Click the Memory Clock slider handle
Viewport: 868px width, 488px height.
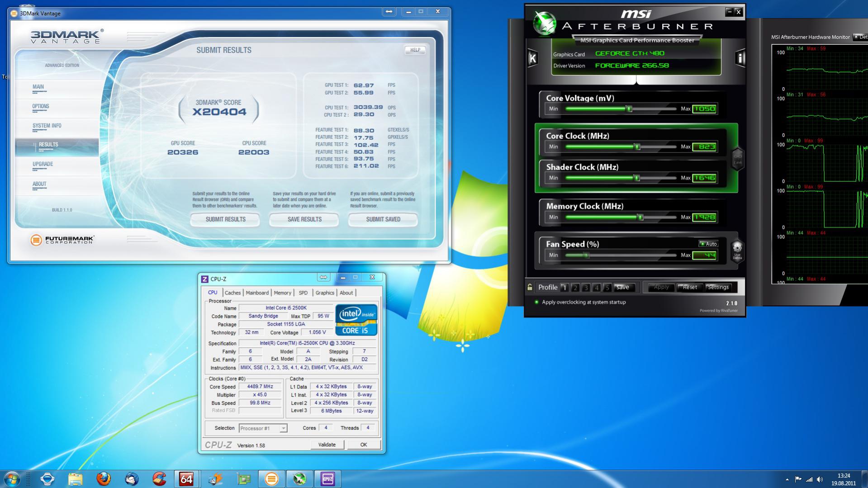[x=640, y=217]
